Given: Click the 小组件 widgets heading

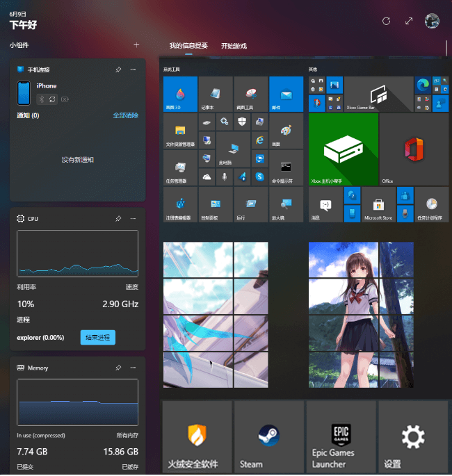Looking at the screenshot, I should tap(19, 45).
